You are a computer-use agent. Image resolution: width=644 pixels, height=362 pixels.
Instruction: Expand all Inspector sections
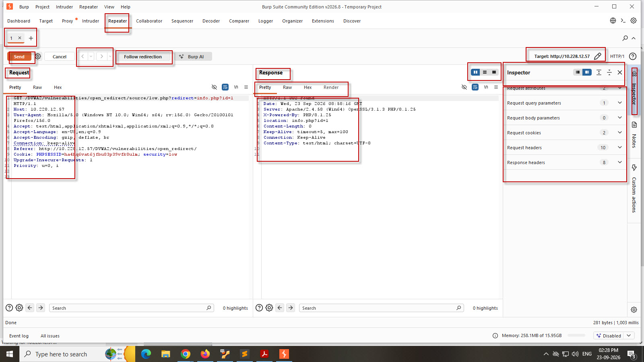point(599,72)
